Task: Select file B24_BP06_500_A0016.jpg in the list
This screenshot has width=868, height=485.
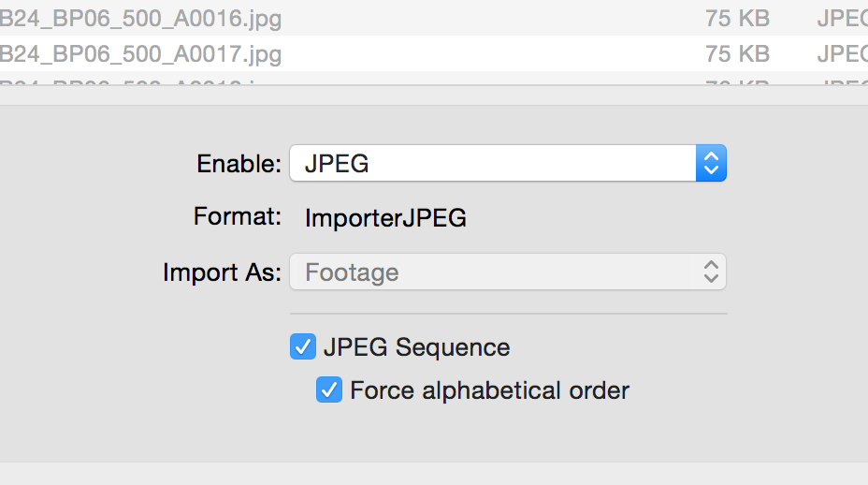Action: (x=140, y=18)
